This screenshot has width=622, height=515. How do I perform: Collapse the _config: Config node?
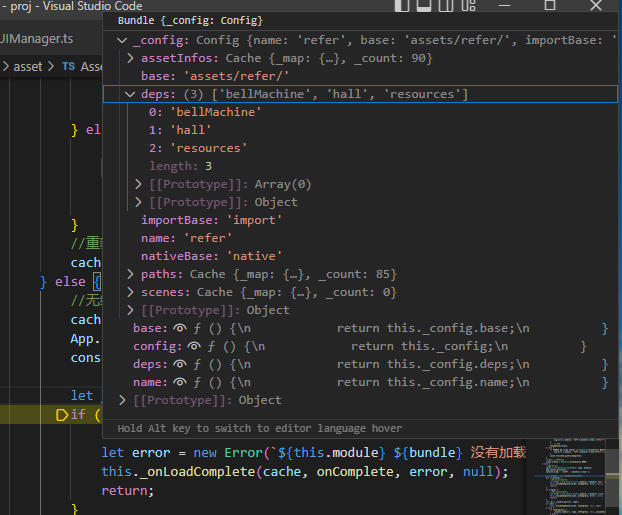coord(122,40)
